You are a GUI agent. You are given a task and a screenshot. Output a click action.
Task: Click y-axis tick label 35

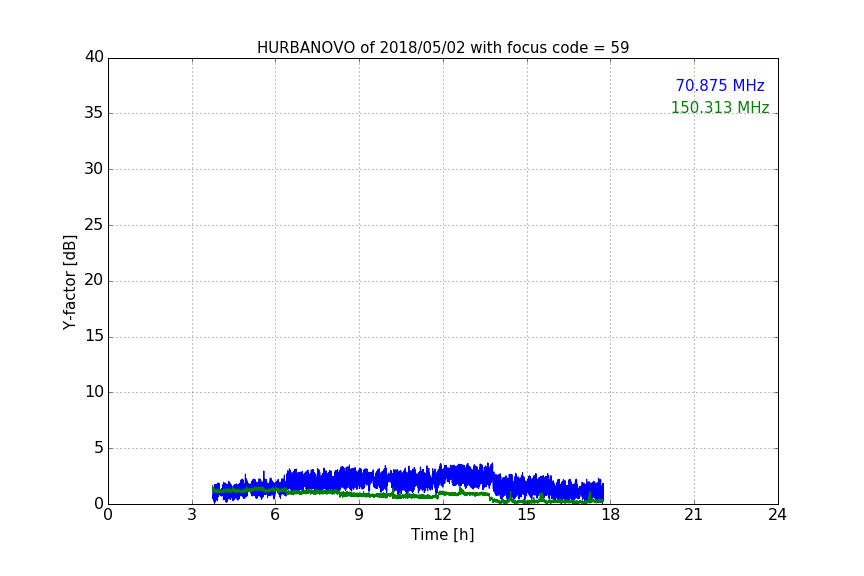point(94,113)
